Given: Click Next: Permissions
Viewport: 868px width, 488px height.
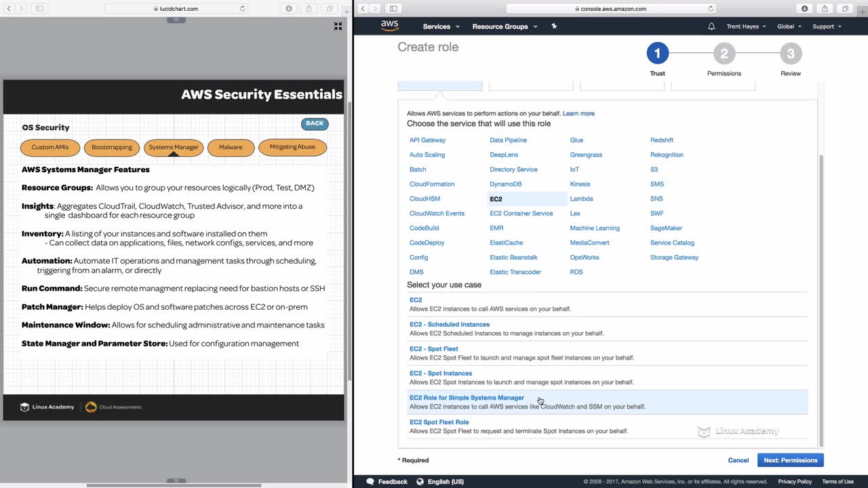Looking at the screenshot, I should click(790, 460).
